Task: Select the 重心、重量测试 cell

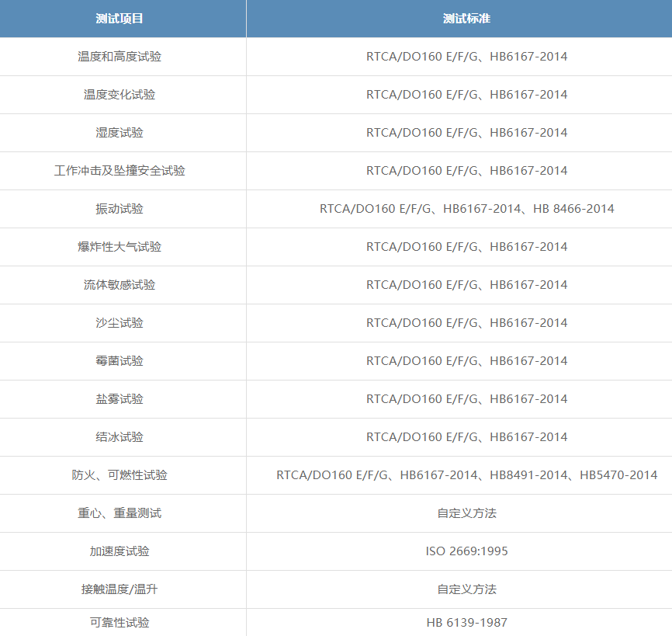Action: pos(120,513)
